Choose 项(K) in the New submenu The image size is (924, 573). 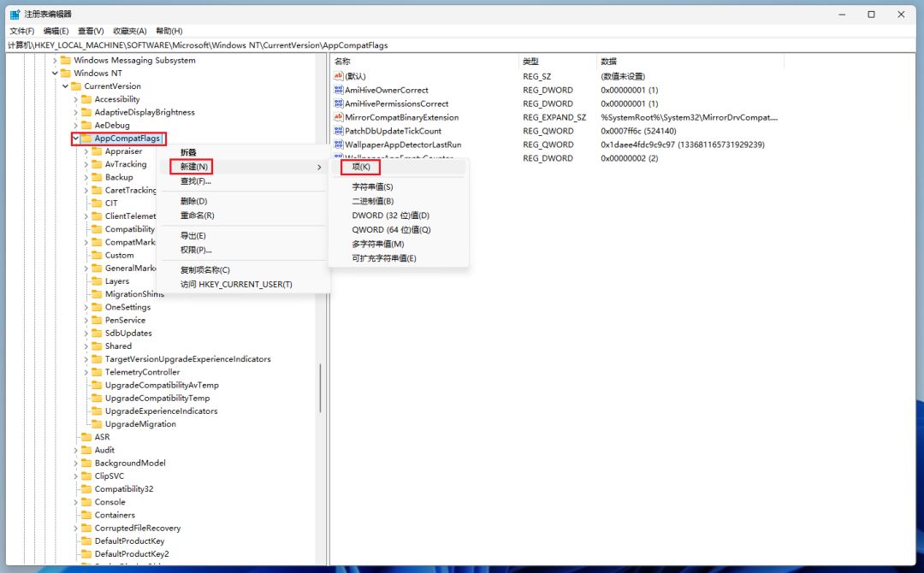coord(361,167)
